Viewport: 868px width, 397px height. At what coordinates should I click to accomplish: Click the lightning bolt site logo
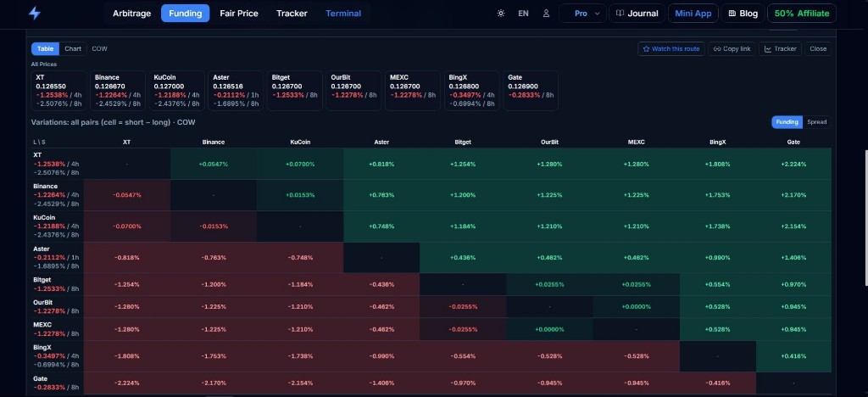click(34, 14)
